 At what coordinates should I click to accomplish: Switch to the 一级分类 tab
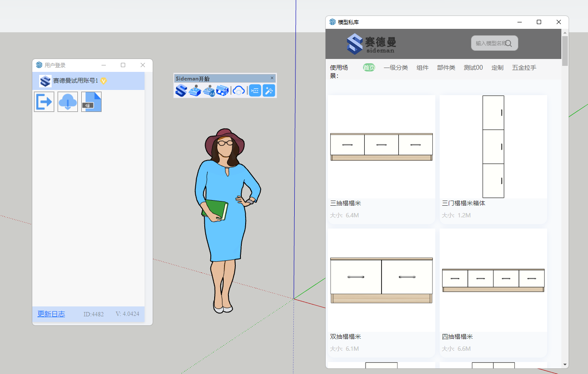point(396,68)
